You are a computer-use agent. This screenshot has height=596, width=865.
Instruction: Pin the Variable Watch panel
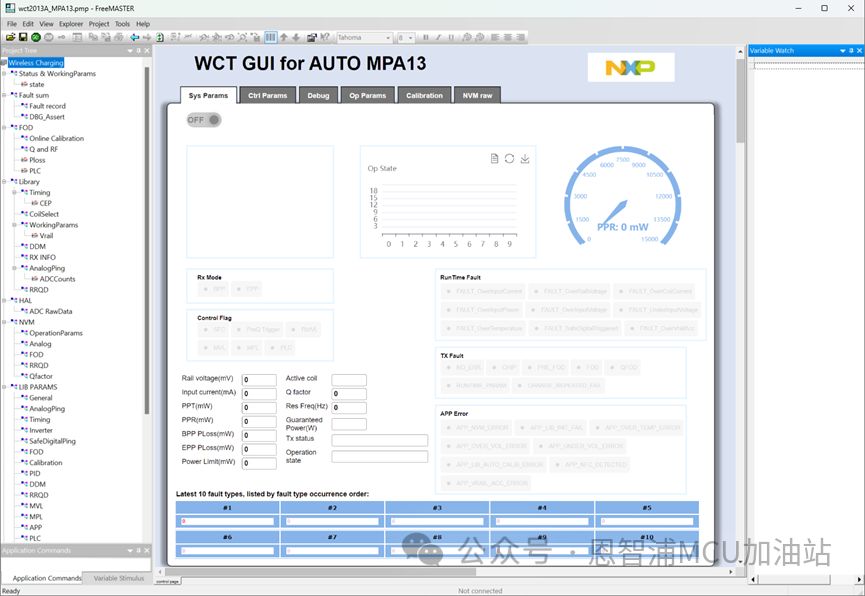pos(851,51)
